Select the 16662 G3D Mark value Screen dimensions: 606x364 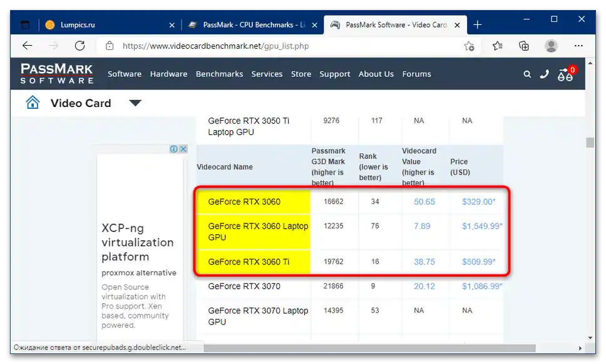pyautogui.click(x=334, y=201)
